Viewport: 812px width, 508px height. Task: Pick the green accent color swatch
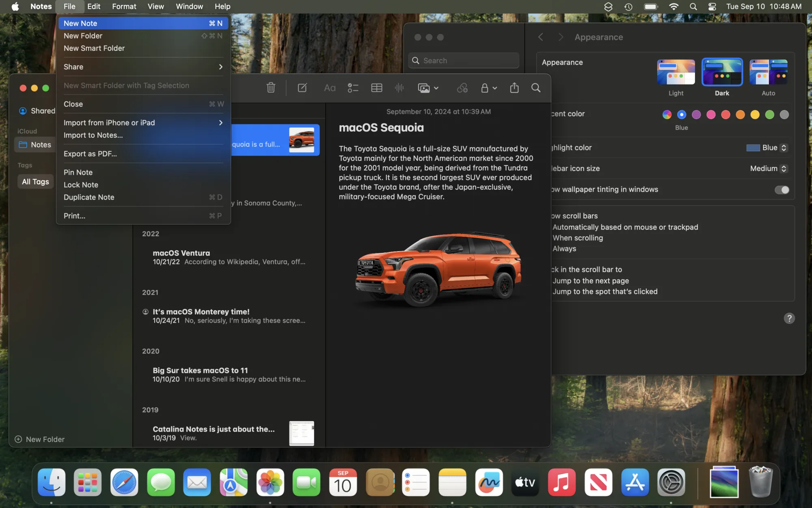tap(770, 115)
